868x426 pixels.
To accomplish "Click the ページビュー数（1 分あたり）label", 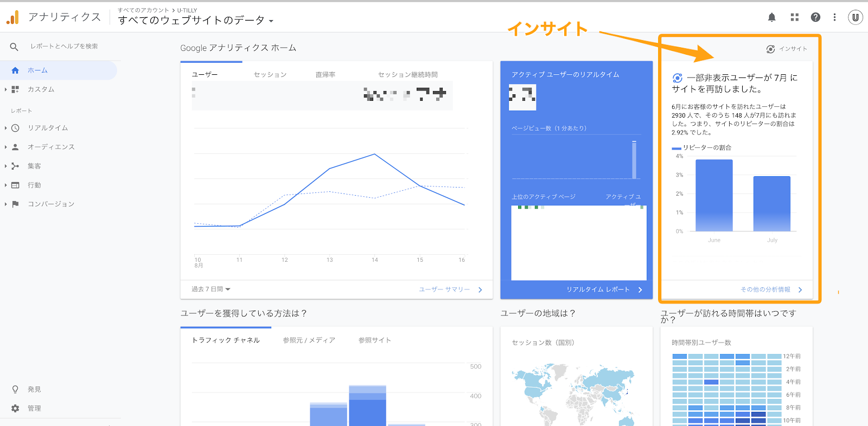I will (549, 128).
